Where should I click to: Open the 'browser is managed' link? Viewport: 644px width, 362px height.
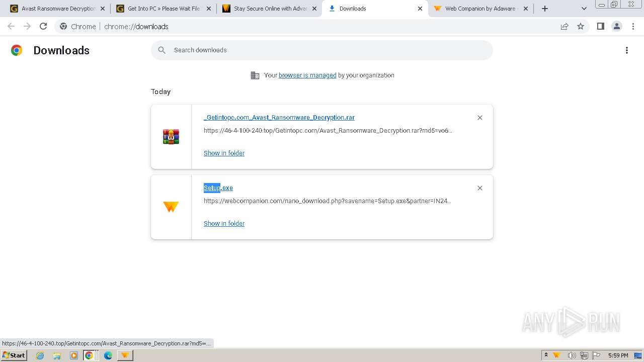pyautogui.click(x=307, y=75)
